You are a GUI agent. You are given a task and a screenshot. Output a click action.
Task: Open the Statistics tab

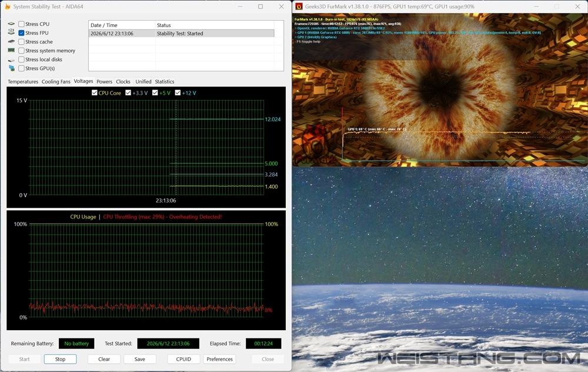click(x=164, y=81)
